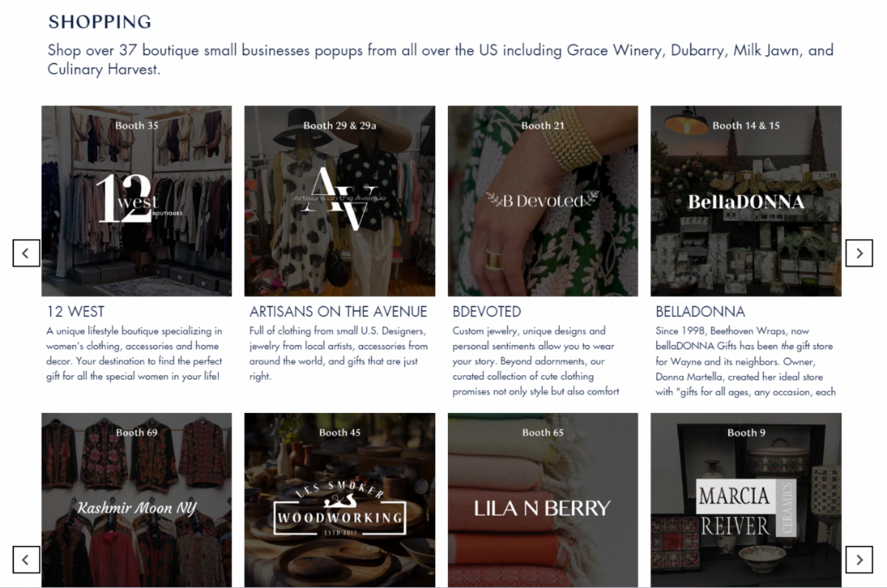The height and width of the screenshot is (588, 887).
Task: Select the Kashmir Moon NY image
Action: (137, 500)
